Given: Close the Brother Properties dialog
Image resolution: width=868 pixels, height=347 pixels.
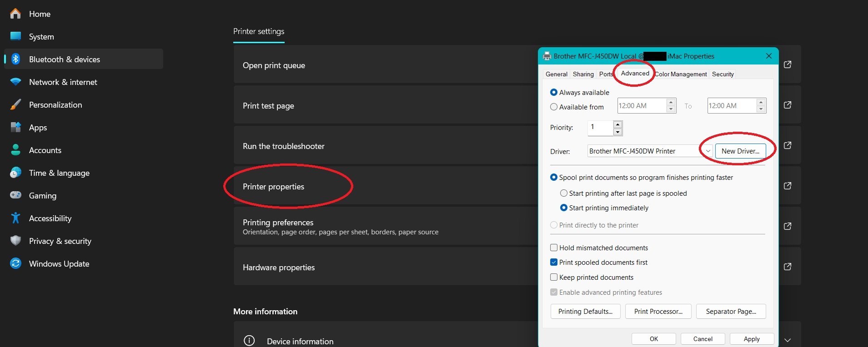Looking at the screenshot, I should tap(769, 56).
